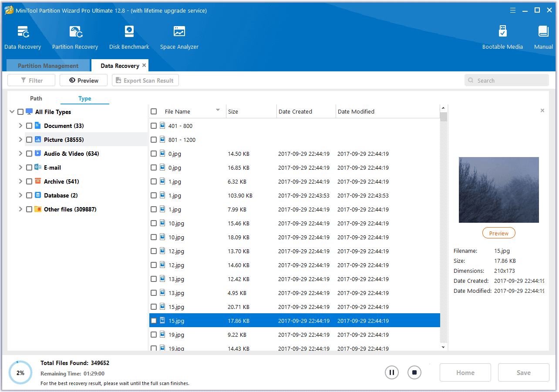Screen dimensions: 559x392
Task: Check the selected 15.jpg row checkbox
Action: (x=154, y=321)
